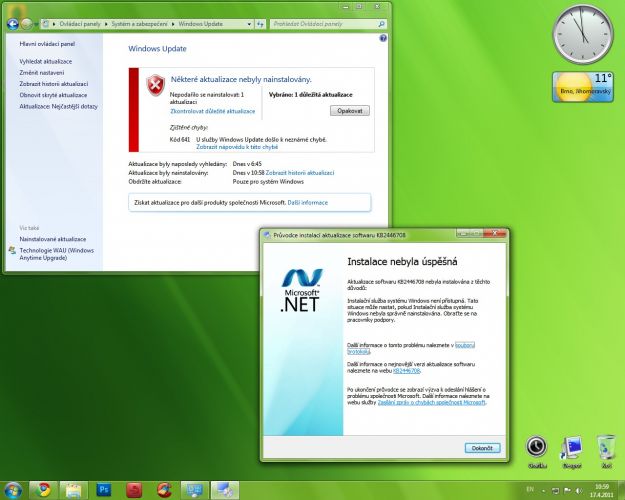Click the analog clock gadget
The width and height of the screenshot is (625, 500).
(583, 34)
